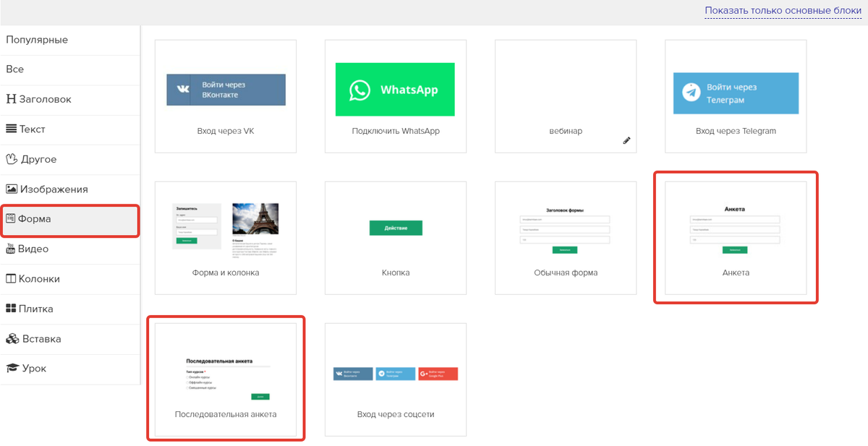Select the Вставка category

coord(69,339)
